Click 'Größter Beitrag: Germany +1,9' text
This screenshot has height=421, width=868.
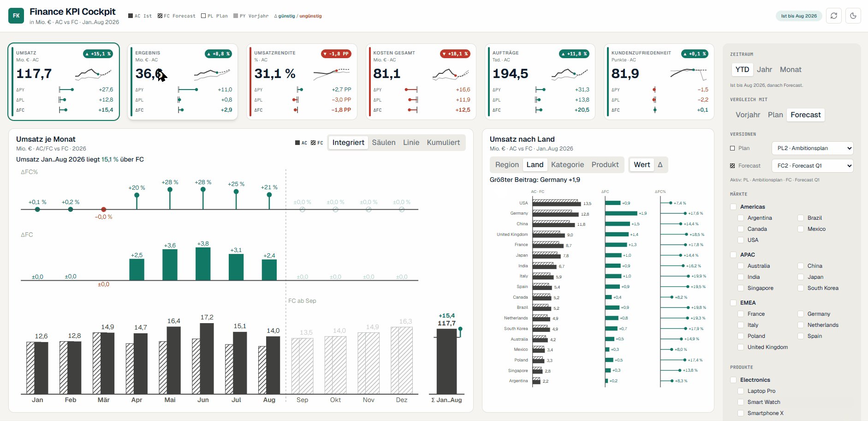tap(535, 180)
